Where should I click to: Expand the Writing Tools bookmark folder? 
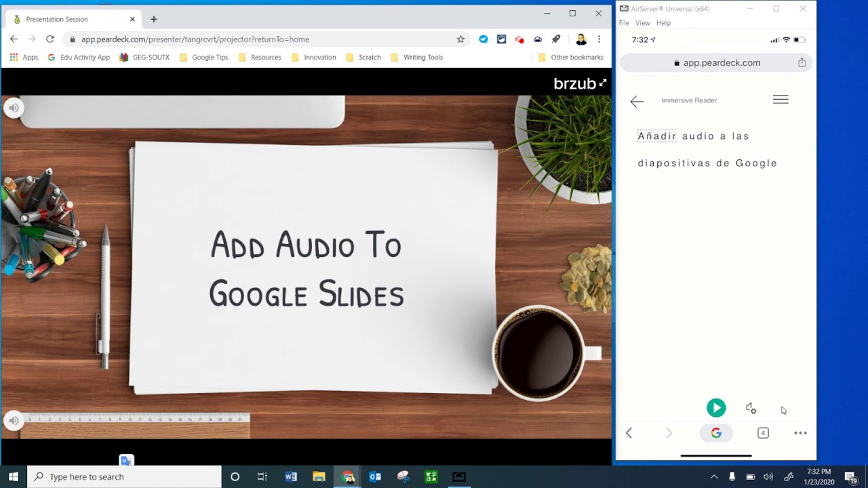(x=417, y=58)
